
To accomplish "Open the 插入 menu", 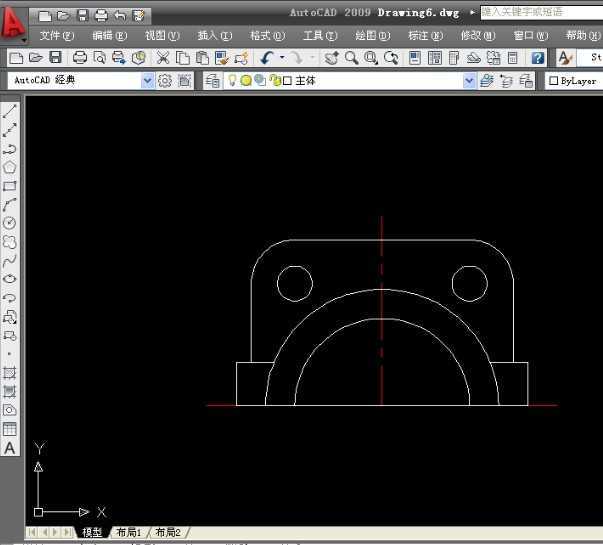I will (x=215, y=36).
